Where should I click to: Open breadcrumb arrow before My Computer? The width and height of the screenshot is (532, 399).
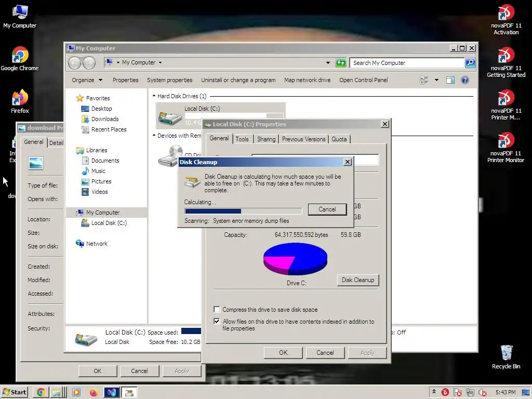[118, 62]
